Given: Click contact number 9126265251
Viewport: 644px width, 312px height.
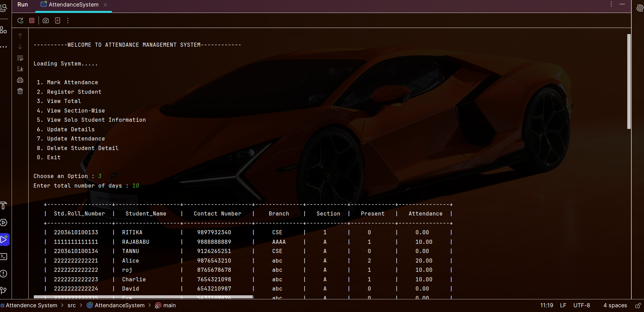Looking at the screenshot, I should coord(214,251).
